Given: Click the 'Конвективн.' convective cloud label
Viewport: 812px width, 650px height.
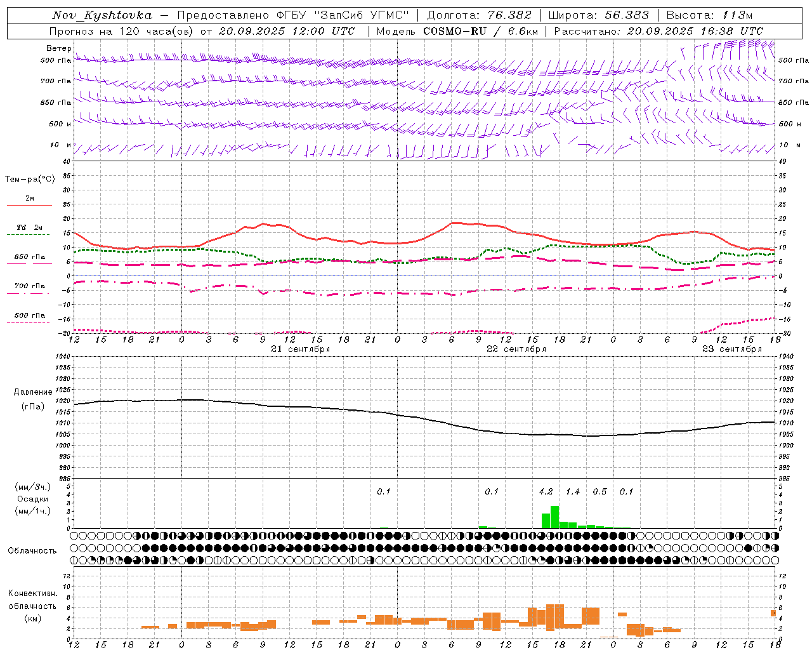Looking at the screenshot, I should coord(33,594).
